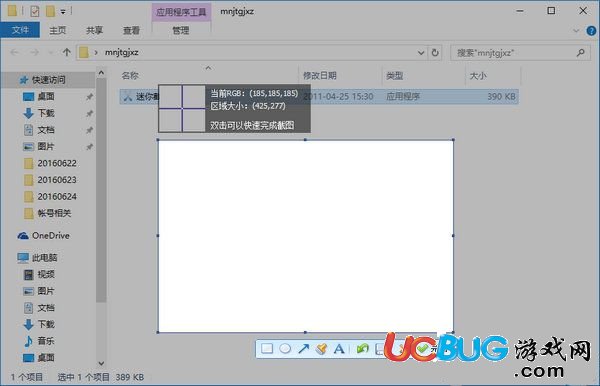The image size is (600, 386).
Task: Click the refresh button beside address bar
Action: pos(435,52)
